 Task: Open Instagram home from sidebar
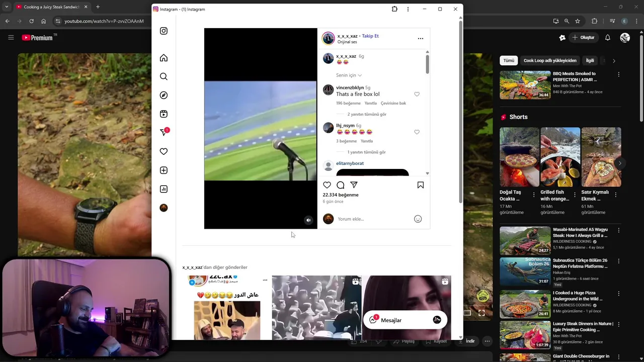click(x=164, y=58)
